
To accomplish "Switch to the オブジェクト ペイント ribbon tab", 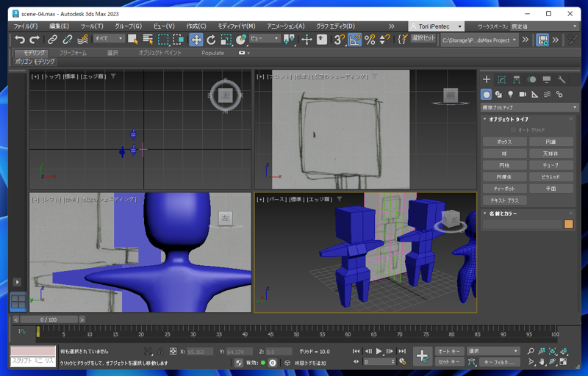I will [159, 53].
